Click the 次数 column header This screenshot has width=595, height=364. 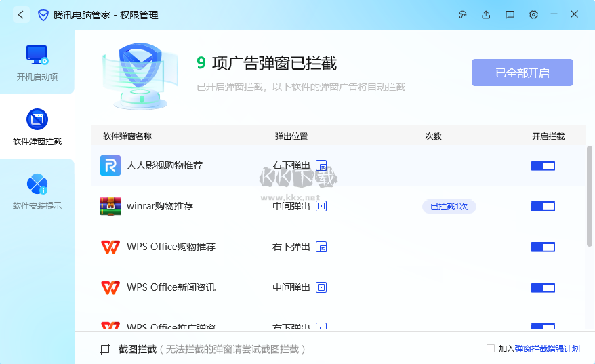pyautogui.click(x=433, y=136)
